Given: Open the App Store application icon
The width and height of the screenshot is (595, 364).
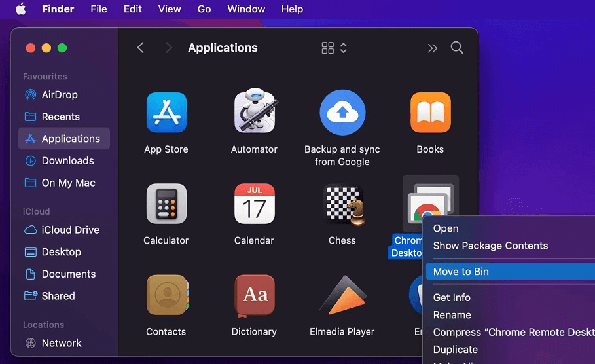Looking at the screenshot, I should pyautogui.click(x=166, y=113).
